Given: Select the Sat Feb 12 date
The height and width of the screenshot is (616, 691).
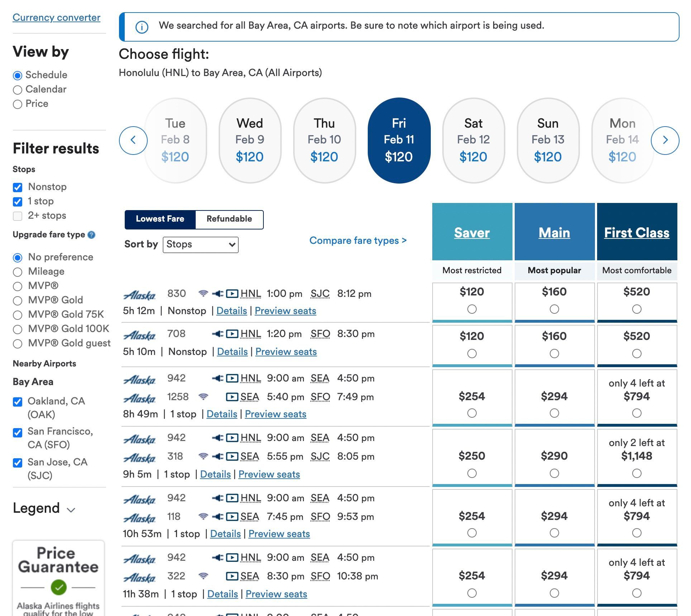Looking at the screenshot, I should [473, 140].
